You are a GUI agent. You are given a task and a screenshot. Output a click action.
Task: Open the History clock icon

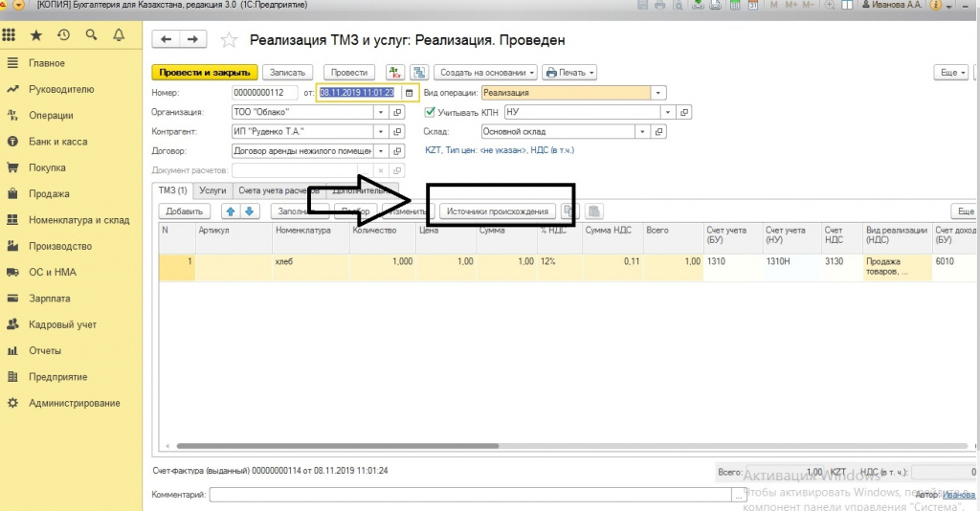pyautogui.click(x=64, y=35)
